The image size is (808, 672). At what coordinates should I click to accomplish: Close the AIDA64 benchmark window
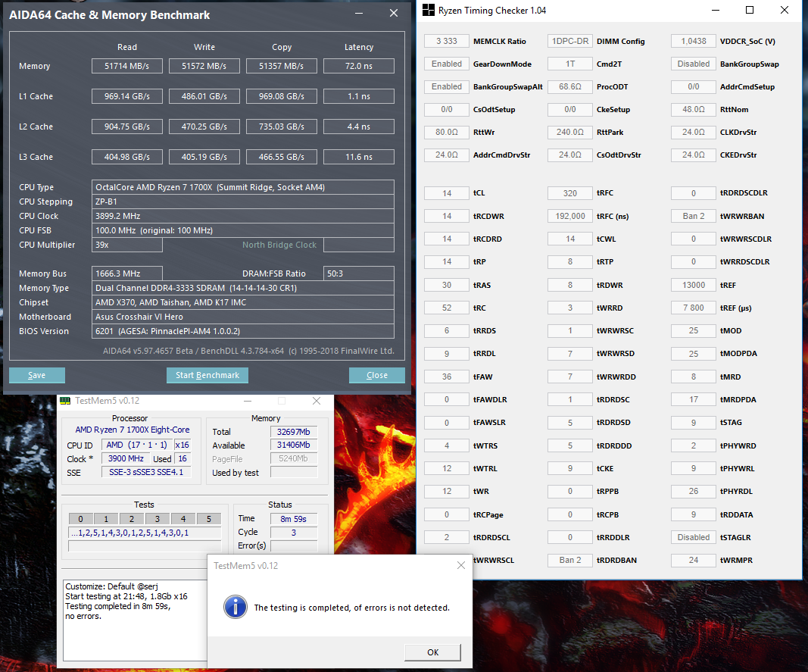[x=394, y=14]
